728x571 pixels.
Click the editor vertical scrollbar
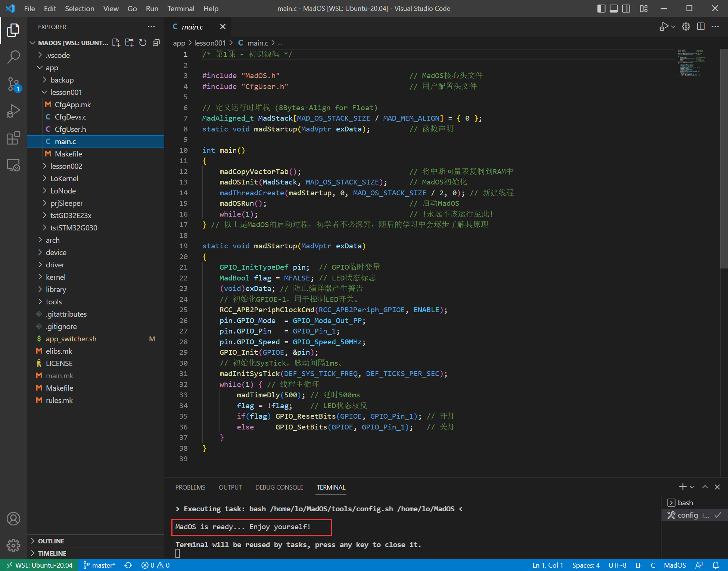coord(724,158)
